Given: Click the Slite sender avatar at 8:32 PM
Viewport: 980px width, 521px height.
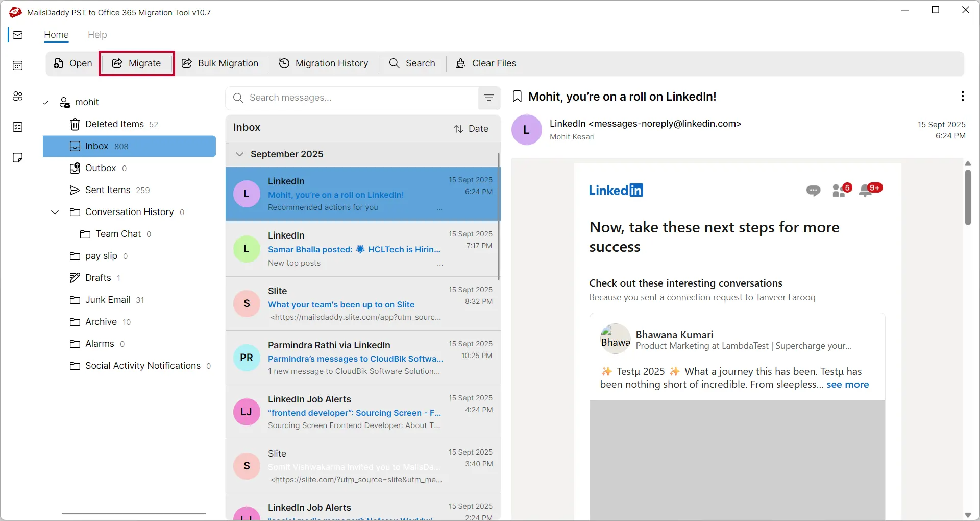Looking at the screenshot, I should point(247,303).
